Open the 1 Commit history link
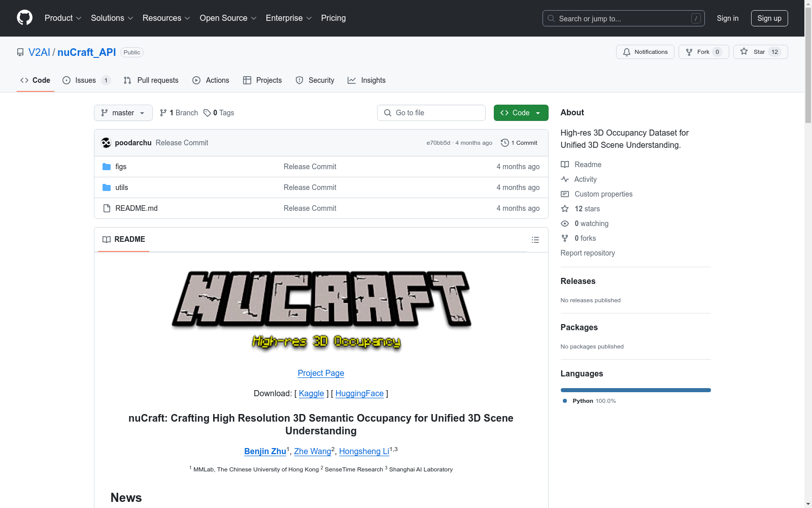This screenshot has height=508, width=812. click(x=519, y=143)
